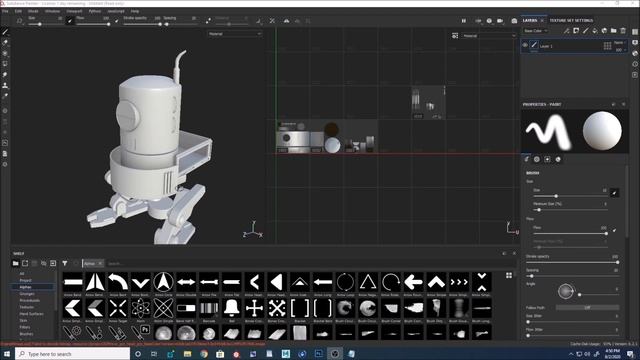
Task: Open the camera settings video icon
Action: pyautogui.click(x=500, y=20)
